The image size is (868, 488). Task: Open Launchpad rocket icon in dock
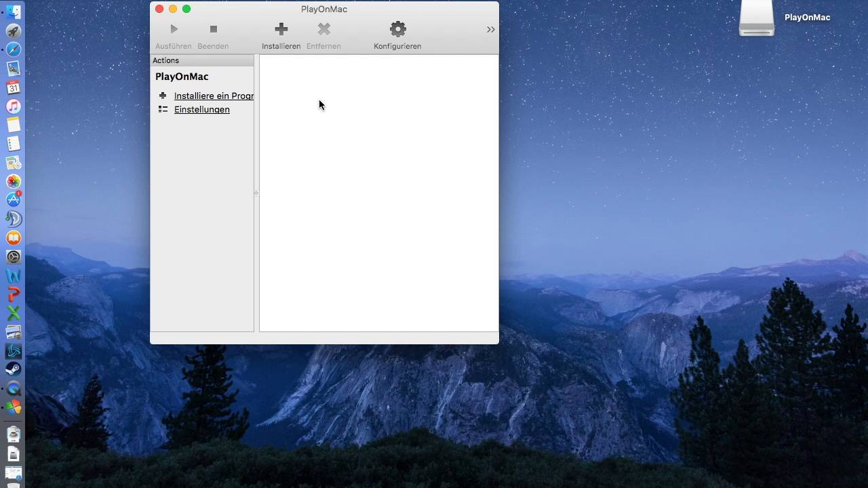point(14,30)
